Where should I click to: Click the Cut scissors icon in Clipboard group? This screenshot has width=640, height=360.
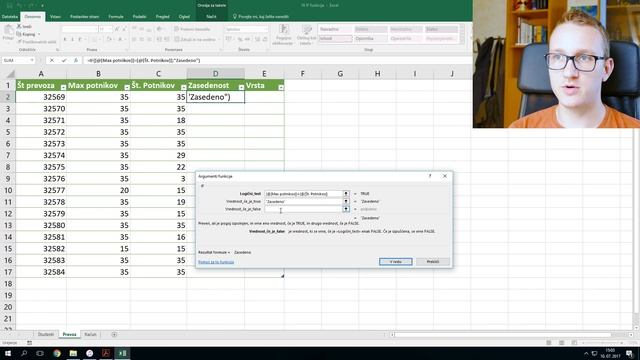click(x=19, y=27)
